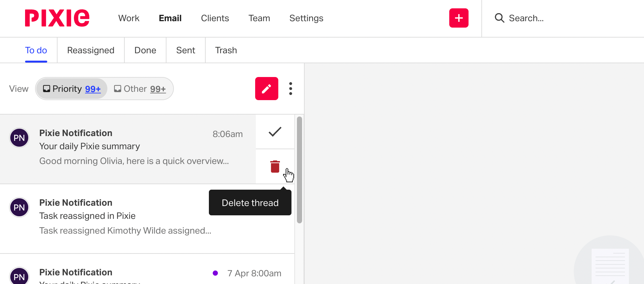Click the 8:06am timestamp
This screenshot has width=644, height=284.
coord(228,134)
